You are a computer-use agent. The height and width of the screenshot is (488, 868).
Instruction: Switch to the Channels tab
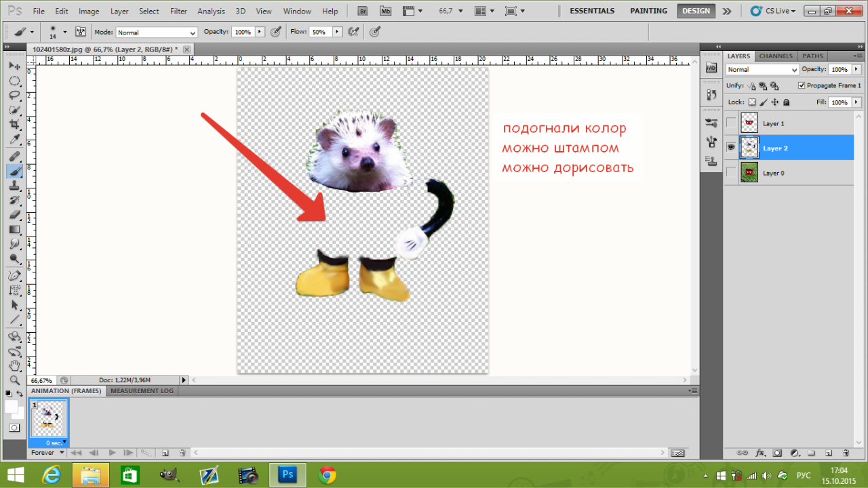tap(776, 56)
